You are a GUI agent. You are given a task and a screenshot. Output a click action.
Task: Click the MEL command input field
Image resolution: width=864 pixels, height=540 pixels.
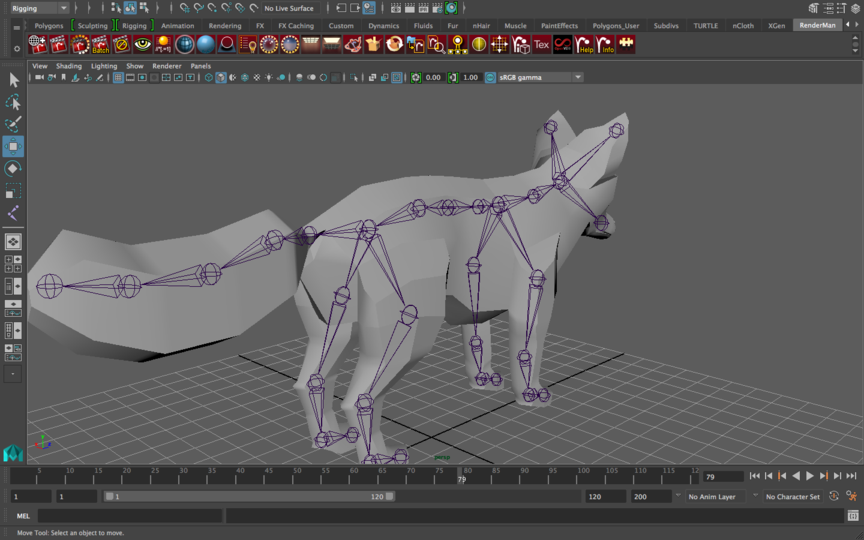coord(129,516)
